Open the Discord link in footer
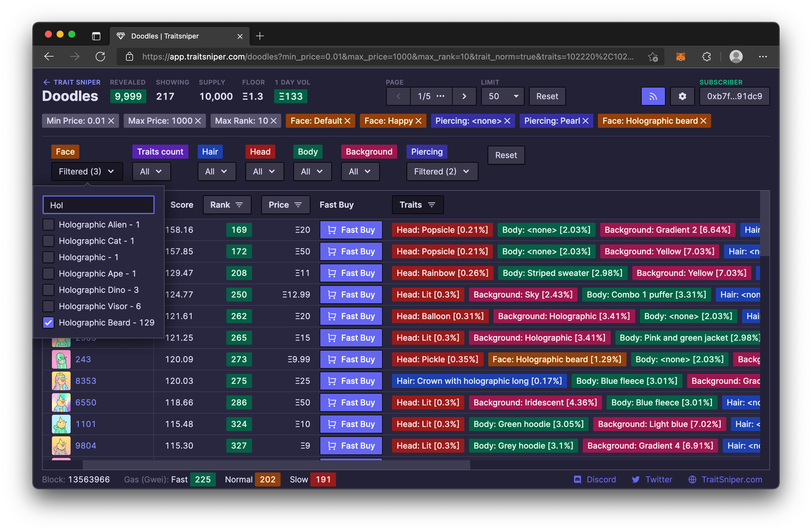Screen dimensions: 812x532 point(595,480)
